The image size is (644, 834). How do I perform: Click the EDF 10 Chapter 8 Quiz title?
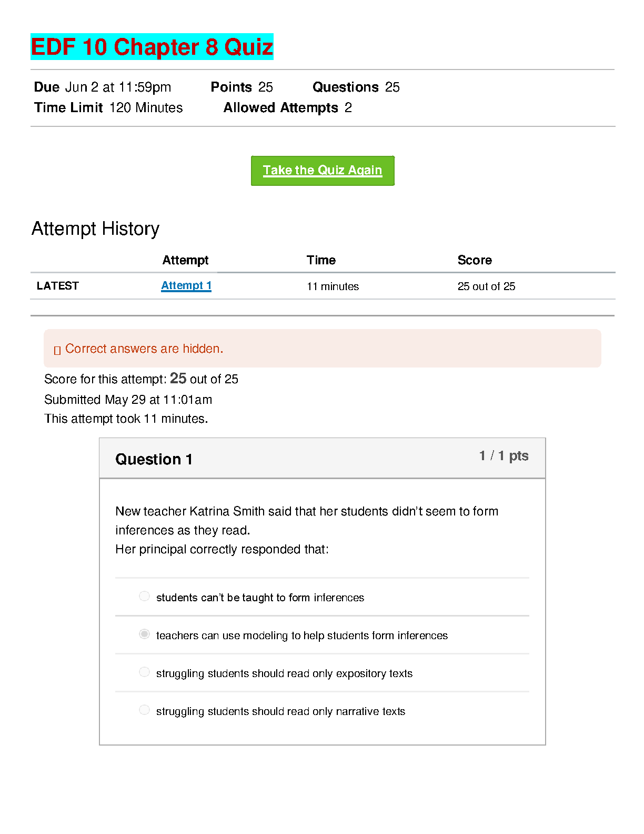pos(152,47)
